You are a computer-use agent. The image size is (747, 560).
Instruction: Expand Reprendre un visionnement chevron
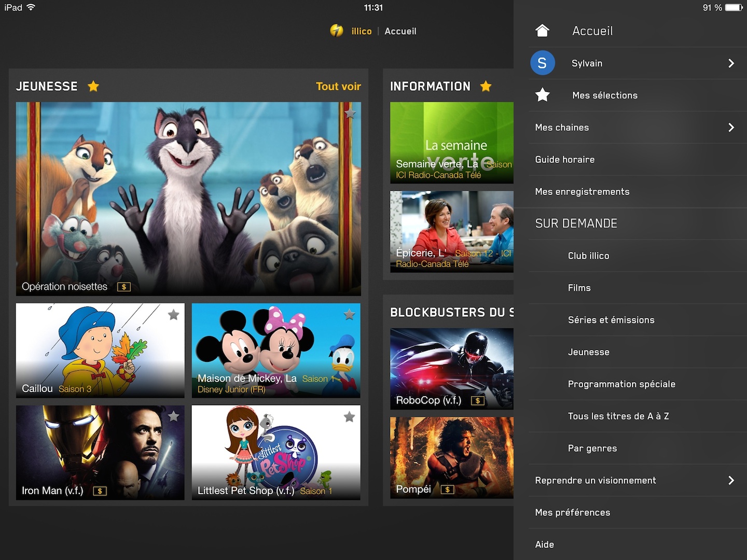click(x=731, y=481)
